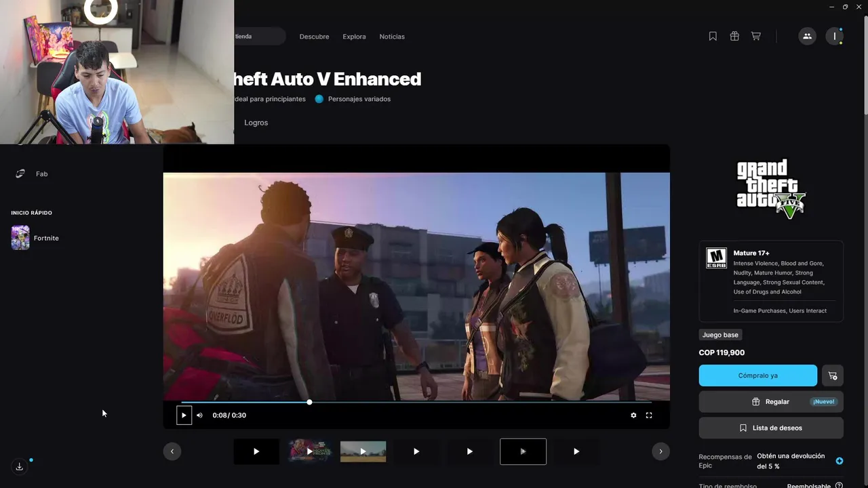This screenshot has width=868, height=488.
Task: Click the COP 119,900 price
Action: pyautogui.click(x=722, y=352)
